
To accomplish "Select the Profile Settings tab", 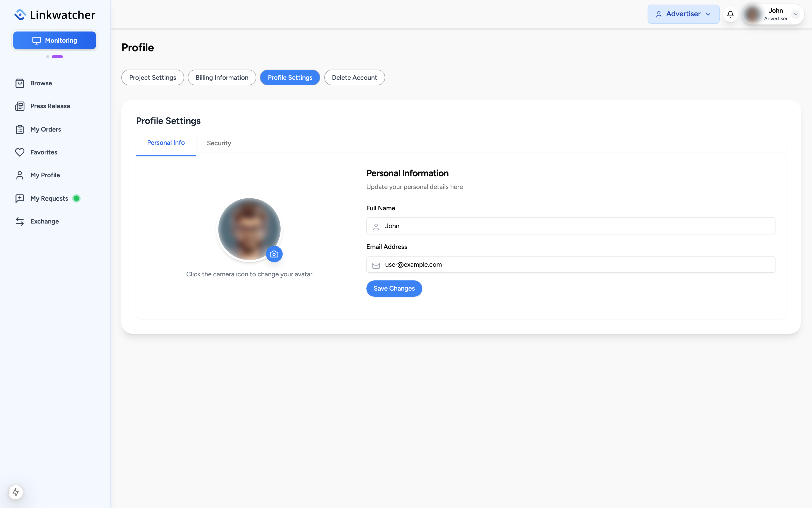I will coord(290,78).
